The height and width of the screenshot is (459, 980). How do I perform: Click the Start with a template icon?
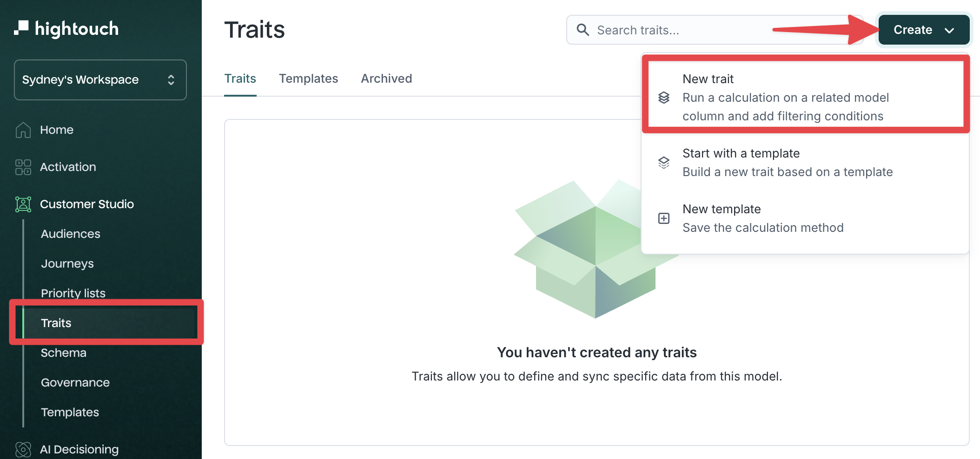click(664, 163)
